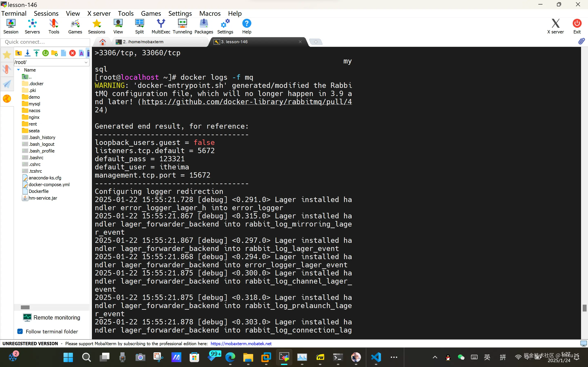The image size is (588, 367).
Task: Expand the /root/ path dropdown
Action: coord(86,62)
